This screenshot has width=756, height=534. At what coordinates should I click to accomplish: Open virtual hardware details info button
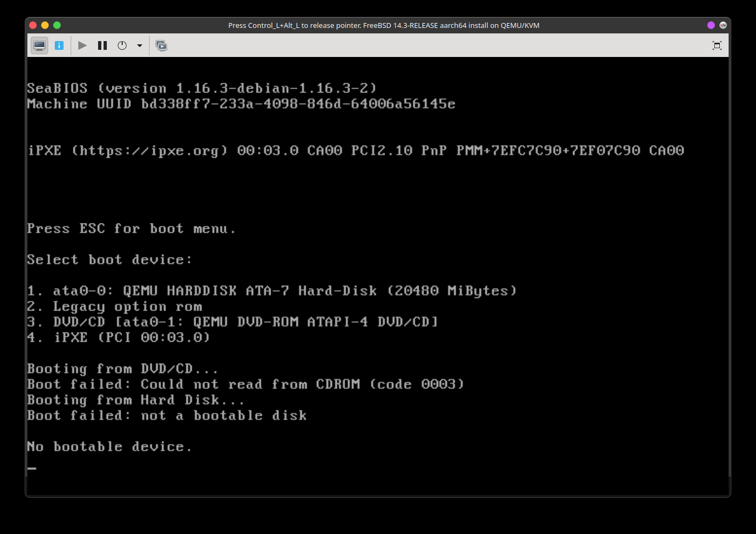click(59, 45)
